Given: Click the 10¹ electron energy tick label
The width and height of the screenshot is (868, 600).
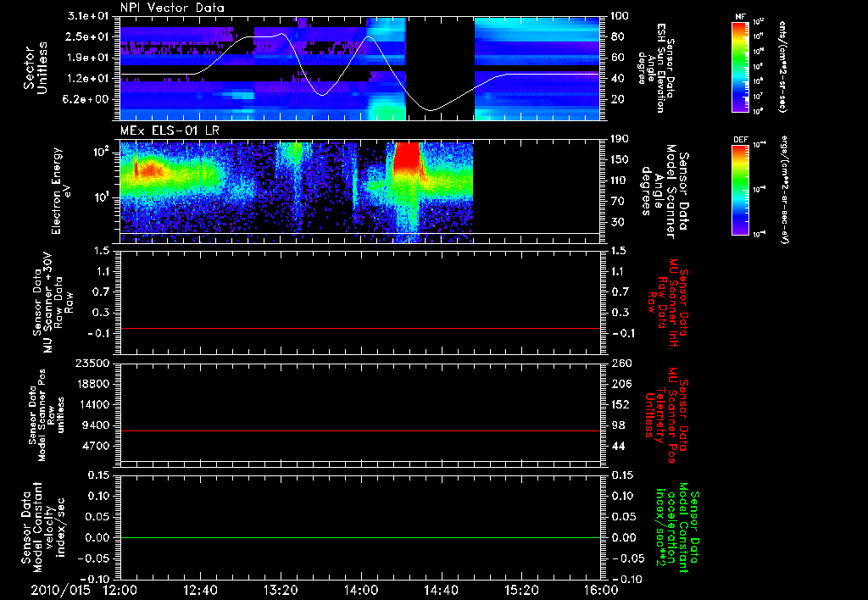Looking at the screenshot, I should coord(100,197).
